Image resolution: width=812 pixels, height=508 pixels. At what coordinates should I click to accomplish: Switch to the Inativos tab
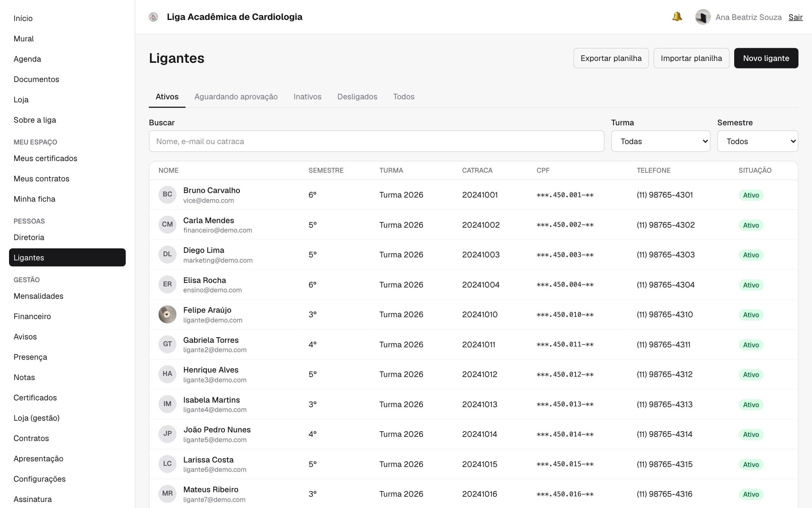click(308, 97)
